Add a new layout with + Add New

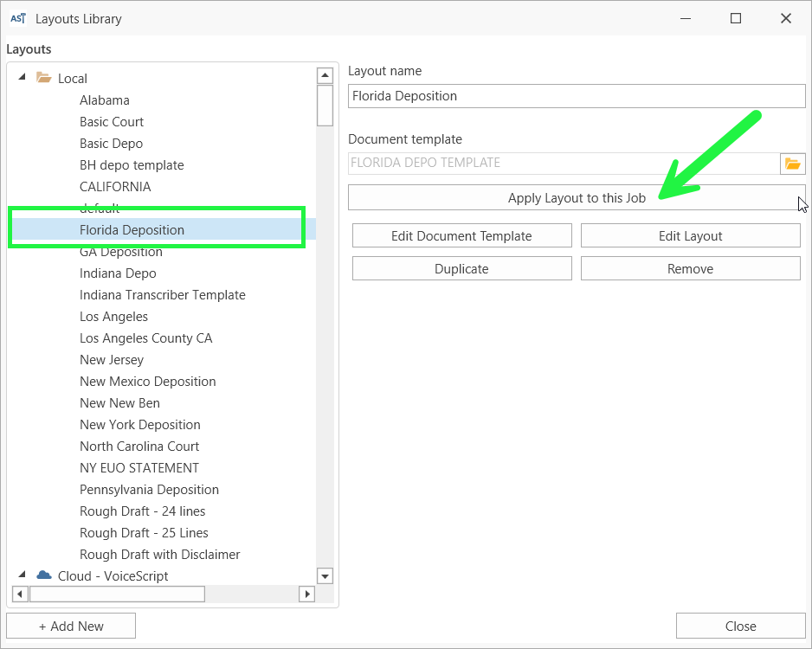point(71,626)
